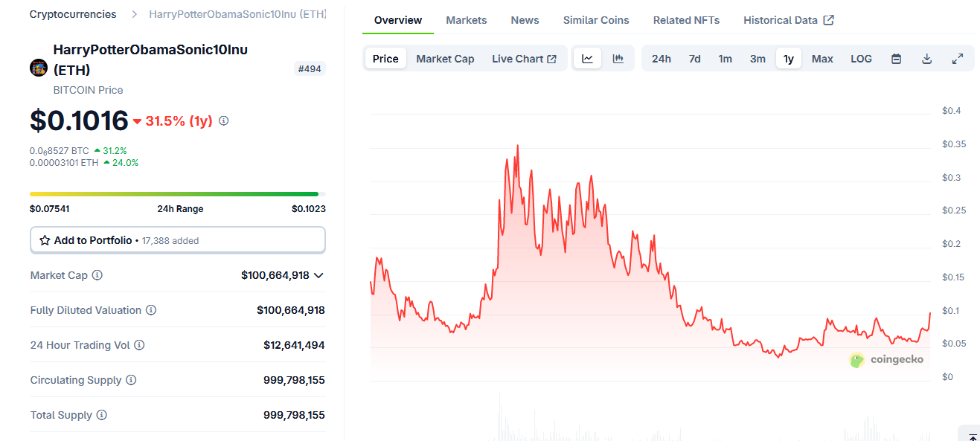Open the Similar Coins tab
This screenshot has width=980, height=441.
click(x=596, y=20)
